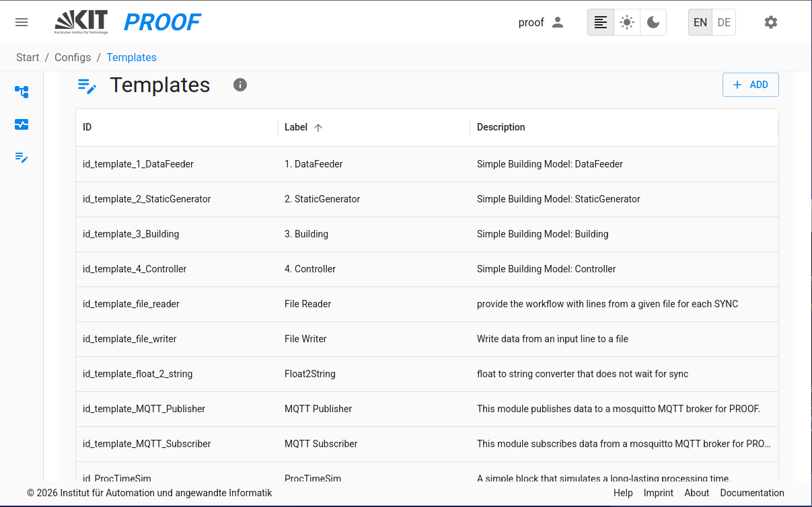
Task: Click the 'MQTT Subscriber' label
Action: (x=321, y=444)
